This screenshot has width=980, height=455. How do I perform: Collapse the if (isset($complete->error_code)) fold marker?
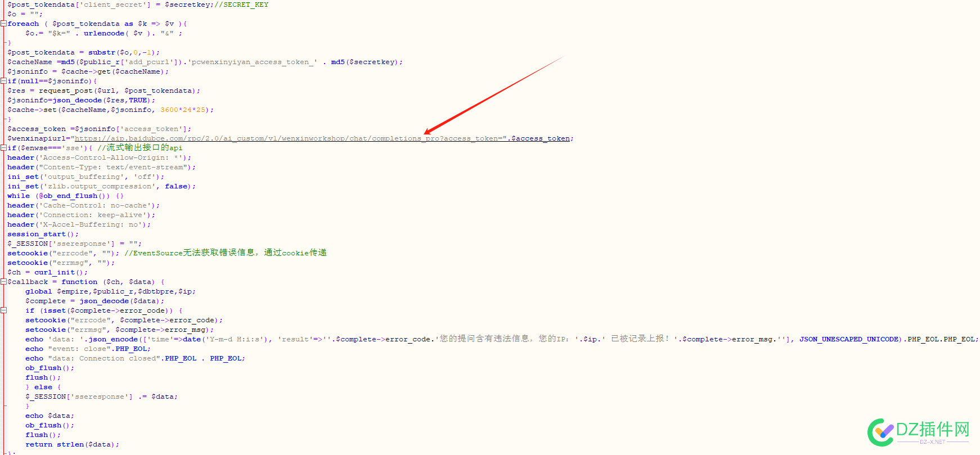tap(3, 310)
